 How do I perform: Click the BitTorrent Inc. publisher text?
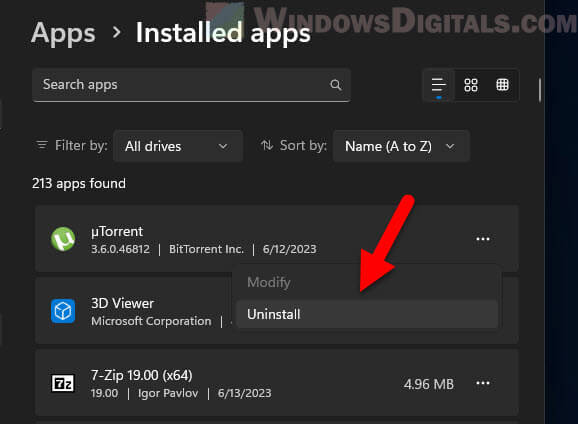pyautogui.click(x=206, y=249)
